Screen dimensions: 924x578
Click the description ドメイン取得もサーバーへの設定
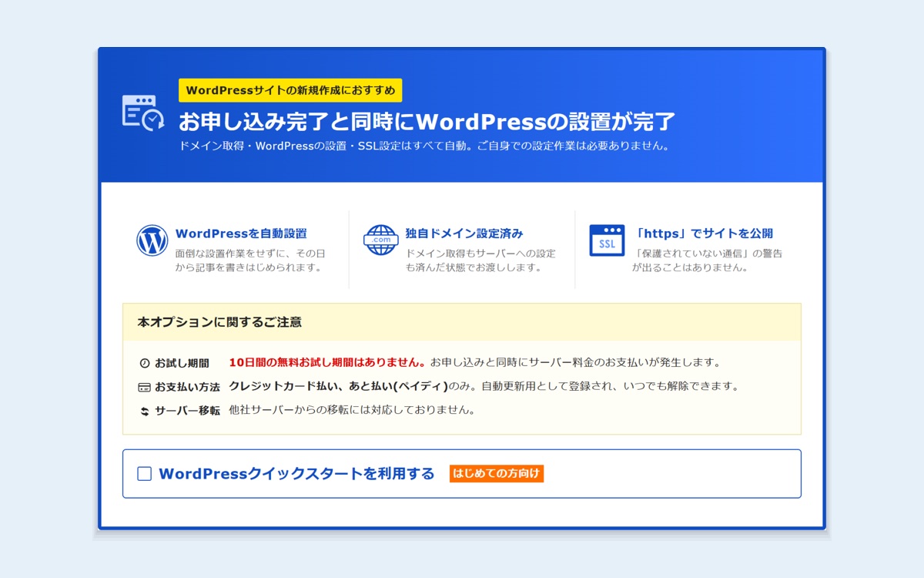[x=480, y=260]
